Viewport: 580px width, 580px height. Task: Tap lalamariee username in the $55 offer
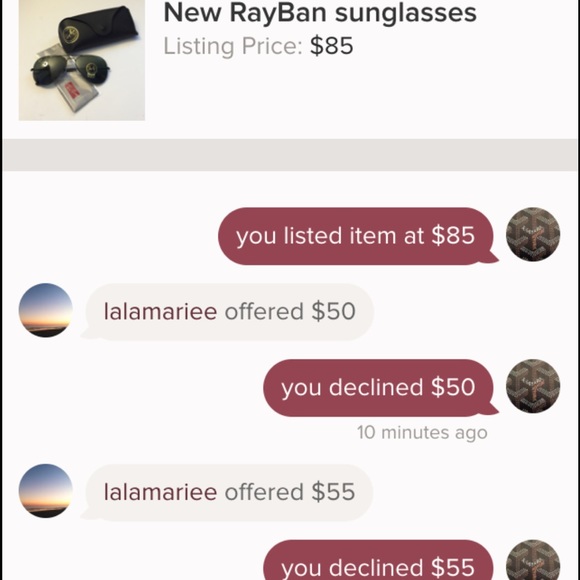coord(160,492)
